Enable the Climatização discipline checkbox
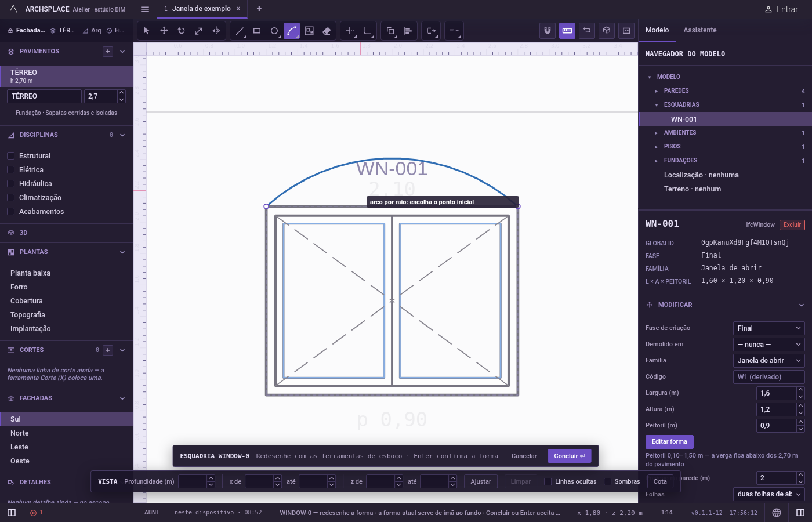812x522 pixels. click(x=10, y=198)
